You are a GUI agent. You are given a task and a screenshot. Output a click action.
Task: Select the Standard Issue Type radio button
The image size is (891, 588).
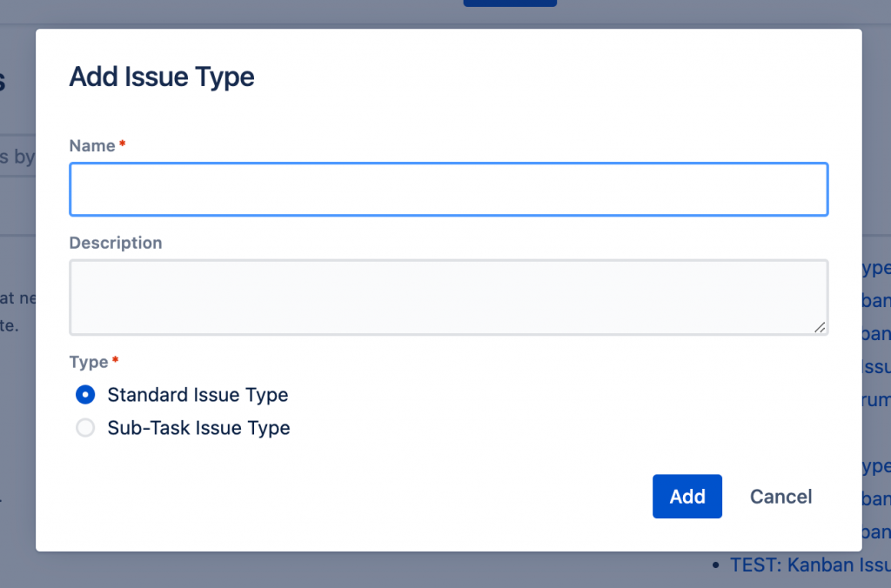(x=85, y=395)
